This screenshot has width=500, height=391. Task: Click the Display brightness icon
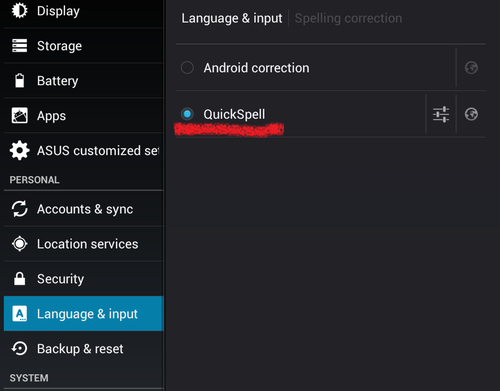[x=20, y=10]
